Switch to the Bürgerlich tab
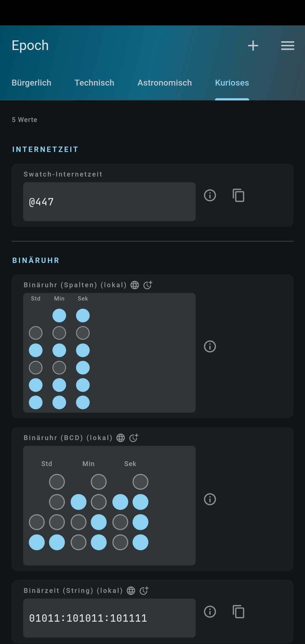 [31, 83]
